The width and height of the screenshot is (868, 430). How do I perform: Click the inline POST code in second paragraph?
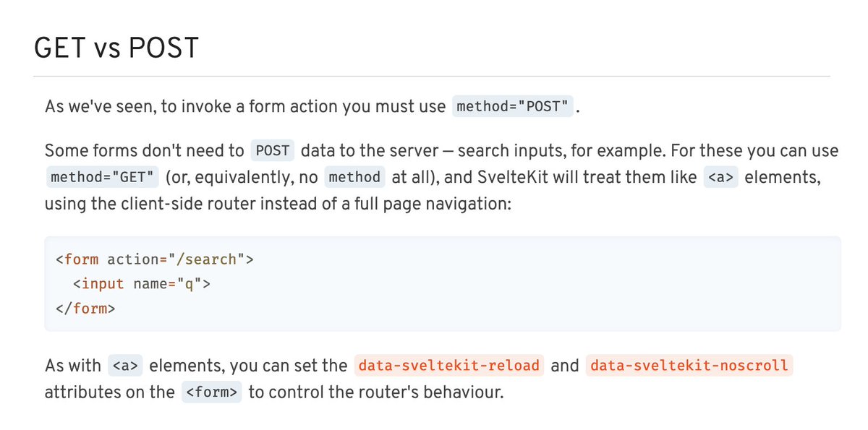point(273,152)
